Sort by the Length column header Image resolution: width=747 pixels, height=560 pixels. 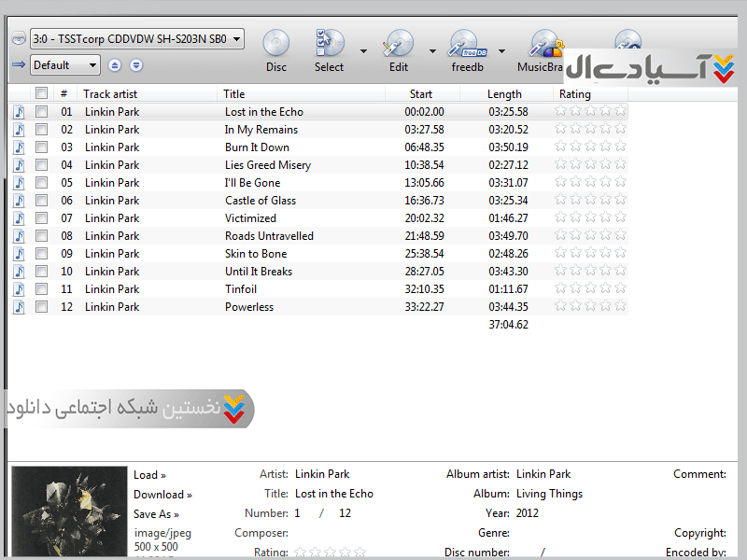(504, 93)
